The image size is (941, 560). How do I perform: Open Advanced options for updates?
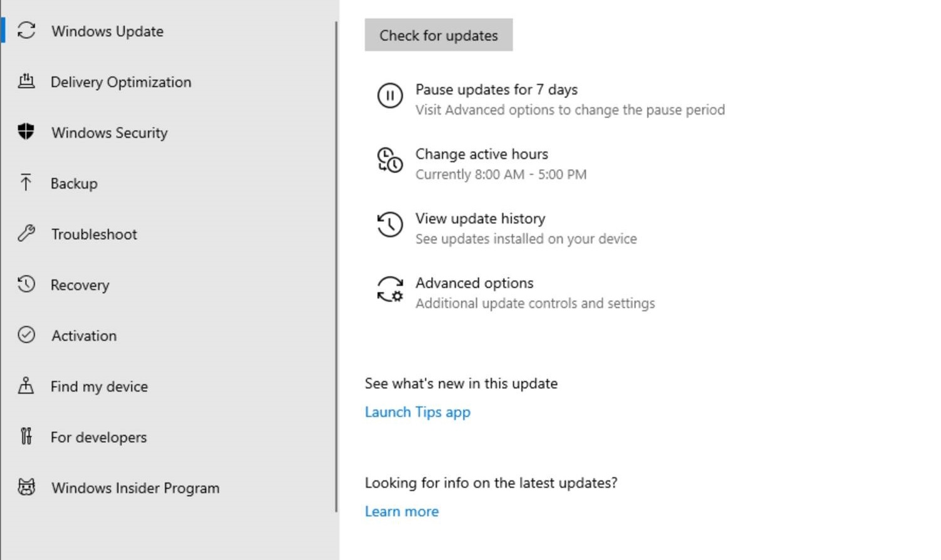pos(474,283)
